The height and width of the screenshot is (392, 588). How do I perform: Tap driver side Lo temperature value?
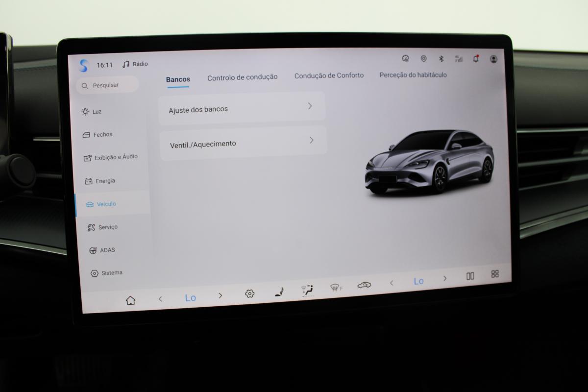pos(190,297)
